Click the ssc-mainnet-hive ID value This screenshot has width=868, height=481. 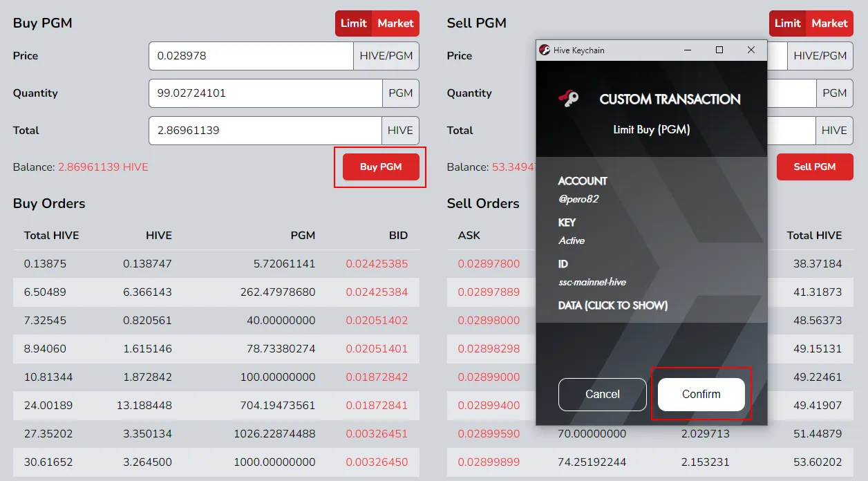click(592, 282)
